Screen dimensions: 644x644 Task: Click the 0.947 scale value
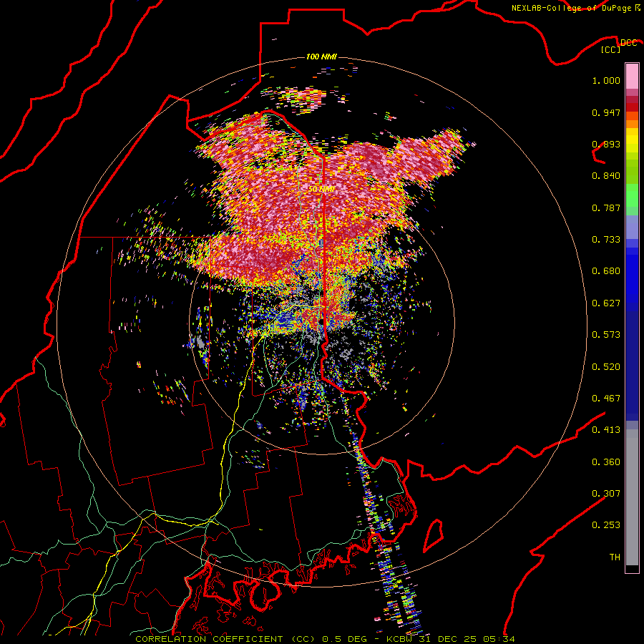tap(606, 112)
